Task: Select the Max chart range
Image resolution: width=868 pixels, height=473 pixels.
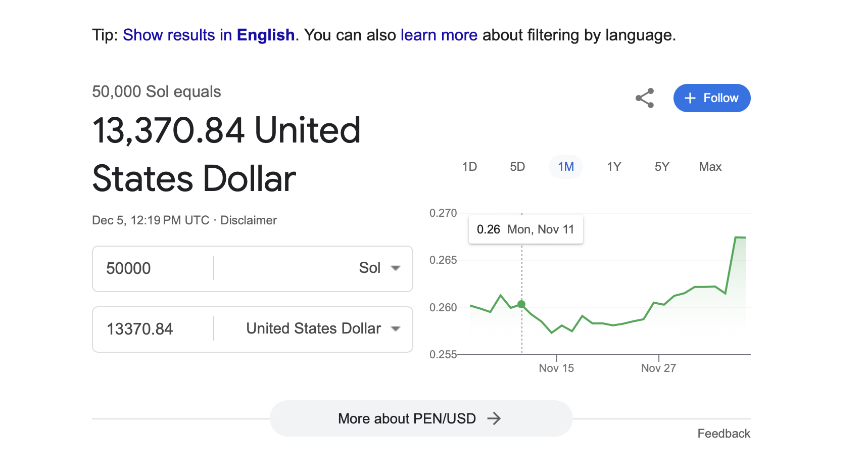Action: point(710,167)
